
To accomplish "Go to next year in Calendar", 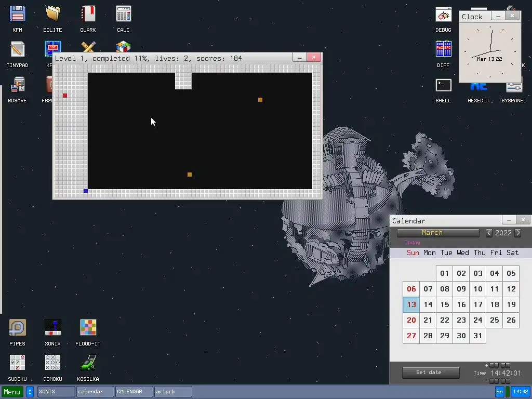I will click(x=518, y=233).
